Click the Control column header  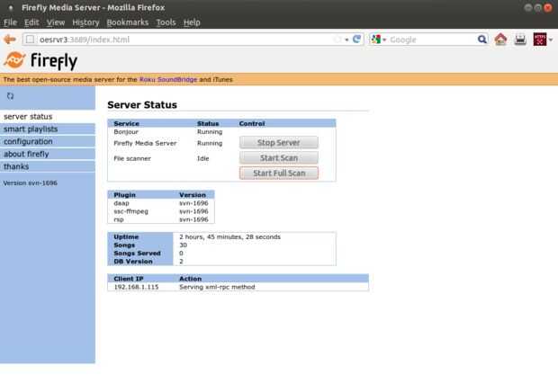click(x=252, y=124)
